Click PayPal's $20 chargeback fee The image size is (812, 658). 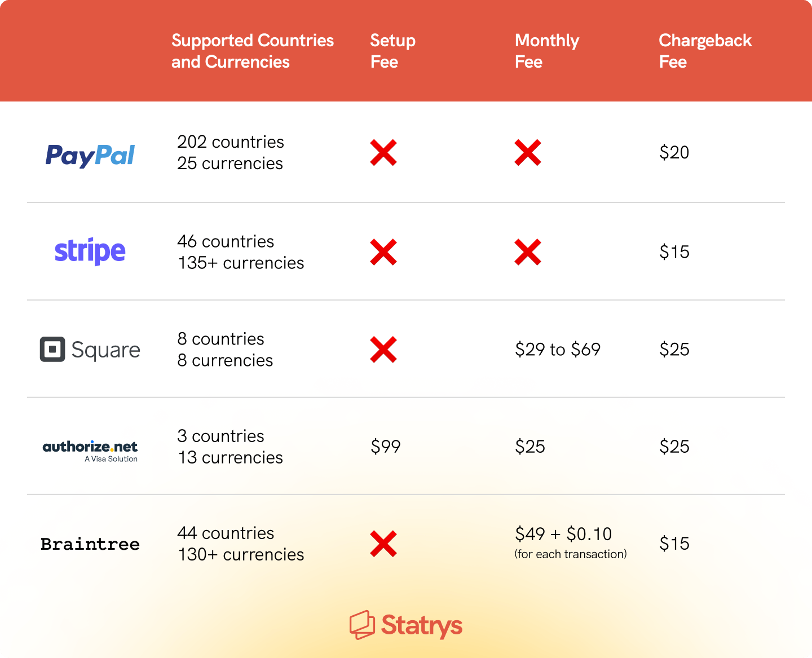pos(674,152)
